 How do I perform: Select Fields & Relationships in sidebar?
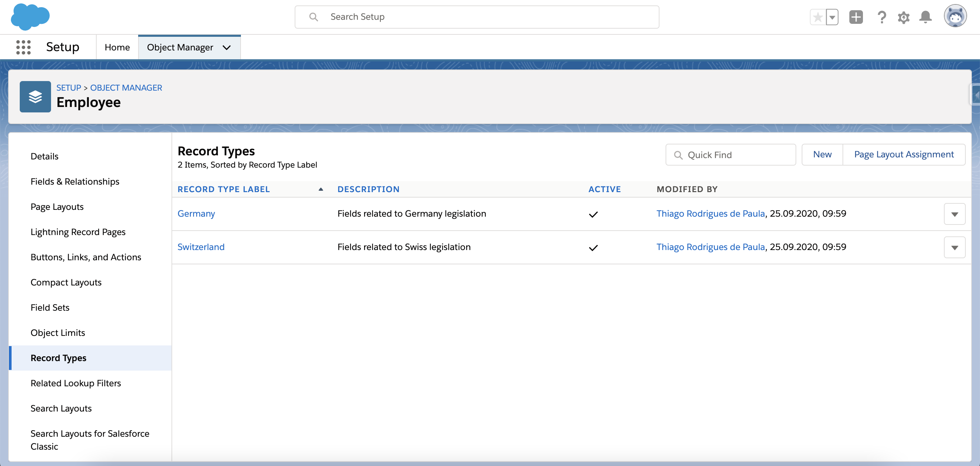click(x=75, y=182)
